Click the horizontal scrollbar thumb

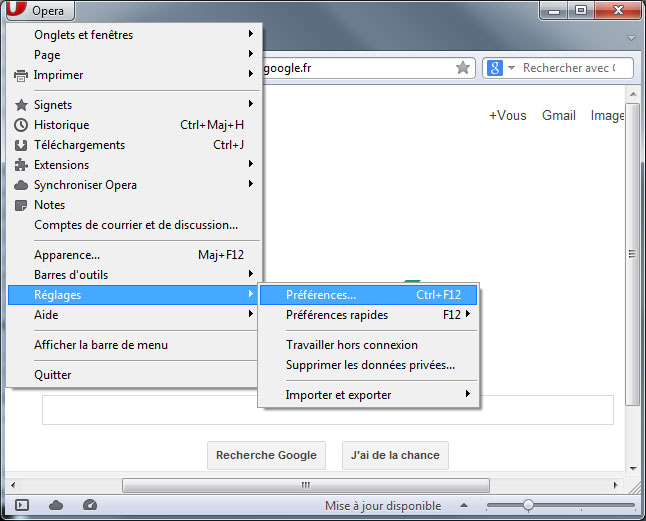point(306,485)
